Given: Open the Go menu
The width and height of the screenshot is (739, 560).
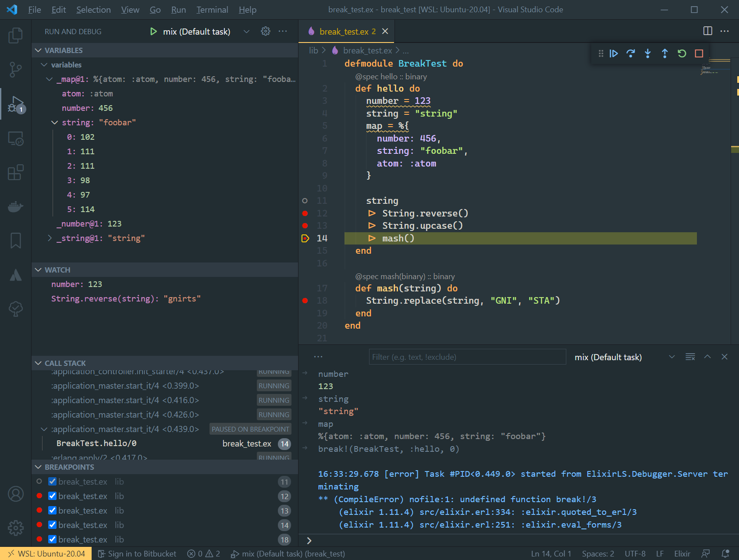Looking at the screenshot, I should 155,10.
